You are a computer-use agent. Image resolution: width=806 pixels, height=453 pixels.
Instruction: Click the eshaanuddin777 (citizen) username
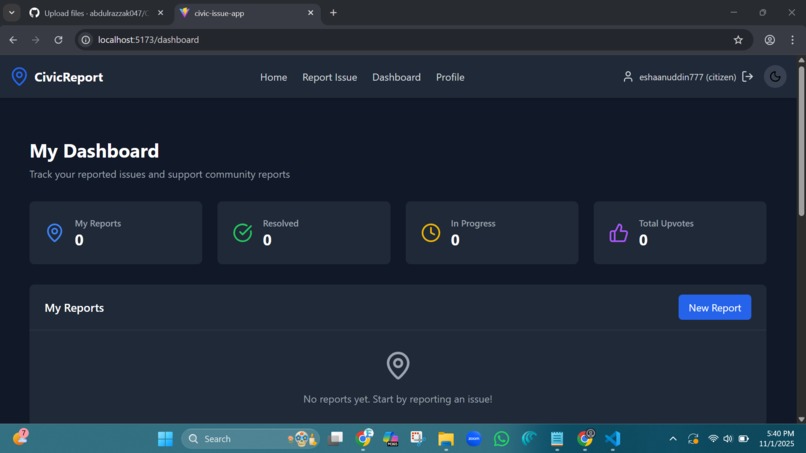[687, 77]
